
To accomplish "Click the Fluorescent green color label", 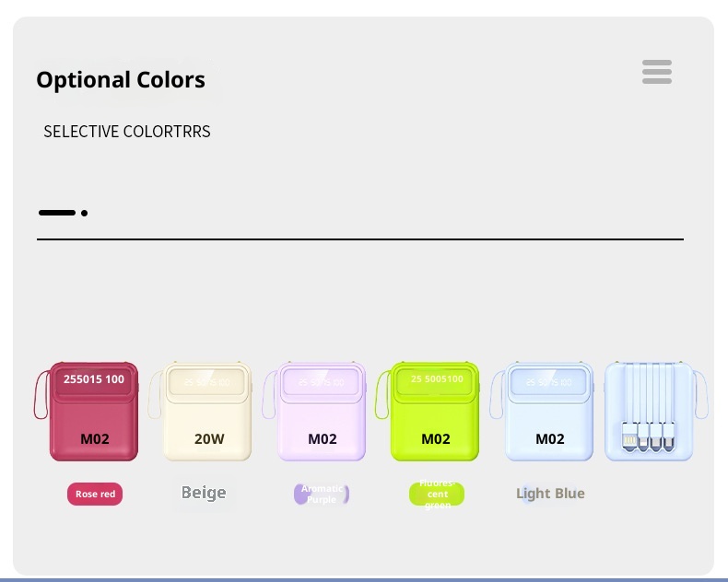I will coord(437,495).
